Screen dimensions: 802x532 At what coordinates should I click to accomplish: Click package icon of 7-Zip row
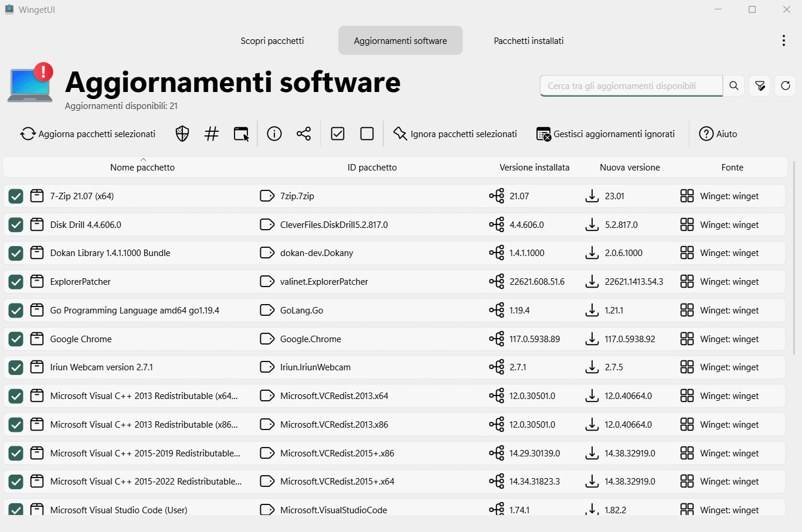(x=37, y=196)
